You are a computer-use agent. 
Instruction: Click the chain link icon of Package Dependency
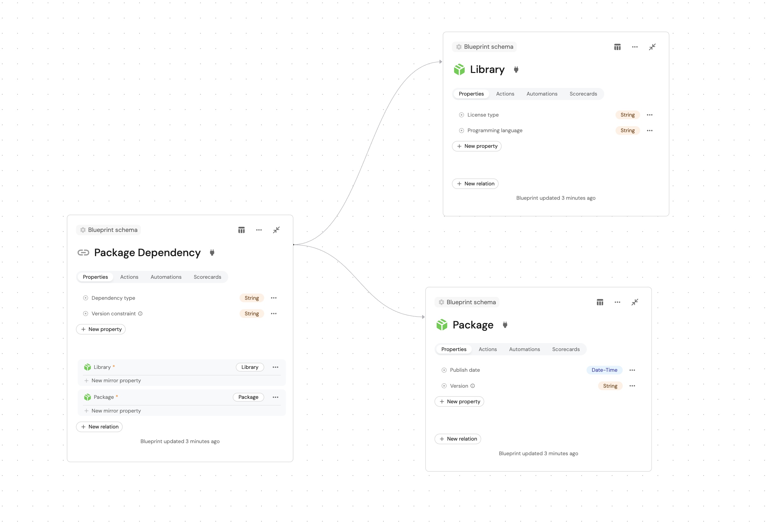[83, 253]
